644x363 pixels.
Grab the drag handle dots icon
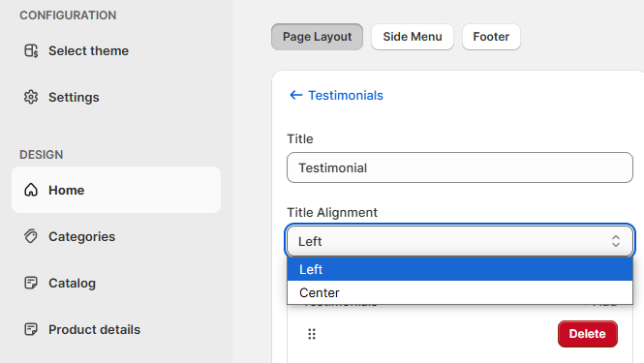point(312,334)
